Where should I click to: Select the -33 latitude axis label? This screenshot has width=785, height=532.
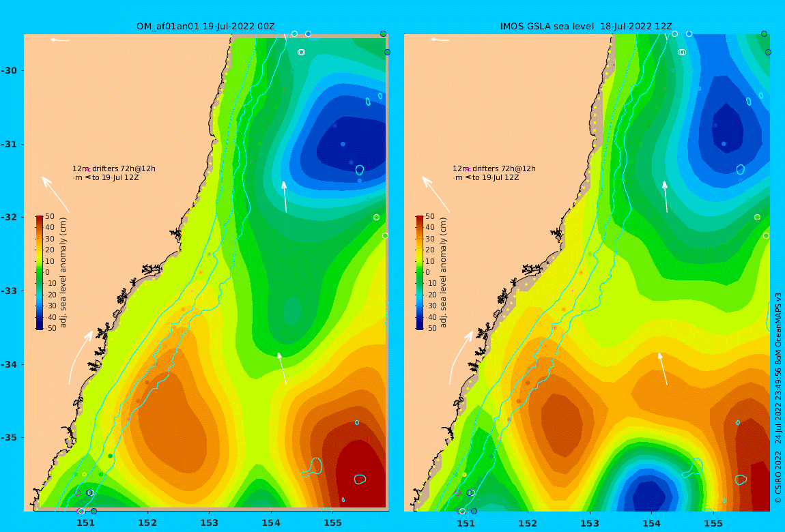8,291
